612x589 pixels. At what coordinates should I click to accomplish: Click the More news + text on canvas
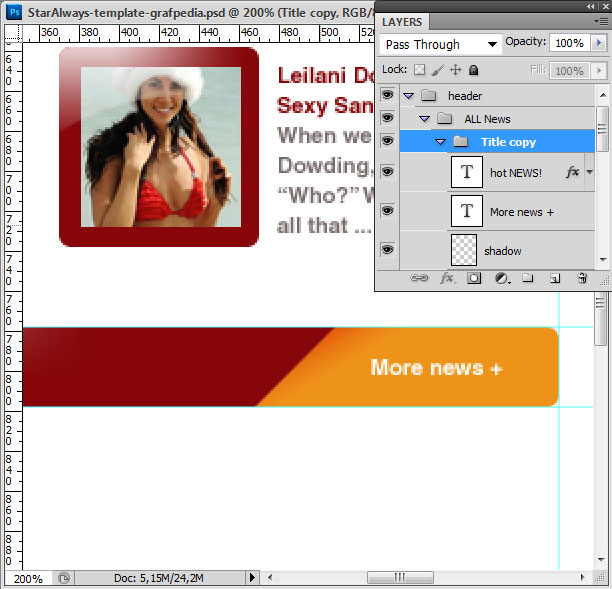(436, 367)
